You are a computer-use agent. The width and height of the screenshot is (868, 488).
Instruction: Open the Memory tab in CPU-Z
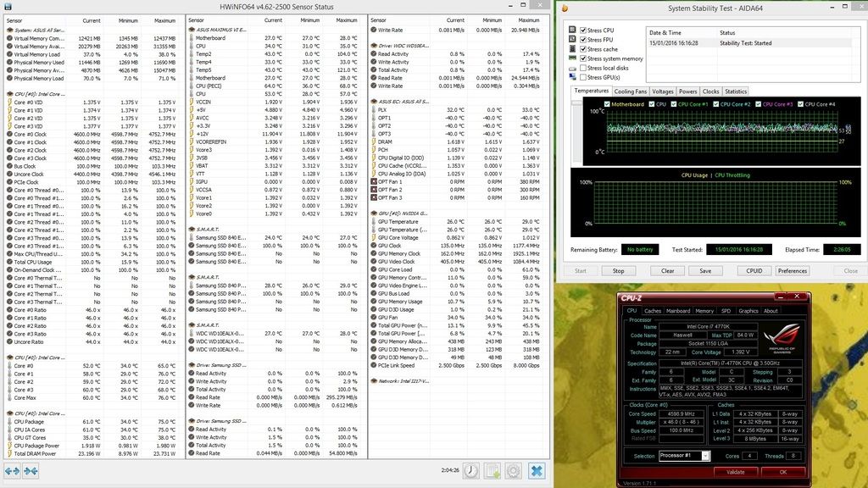click(704, 311)
